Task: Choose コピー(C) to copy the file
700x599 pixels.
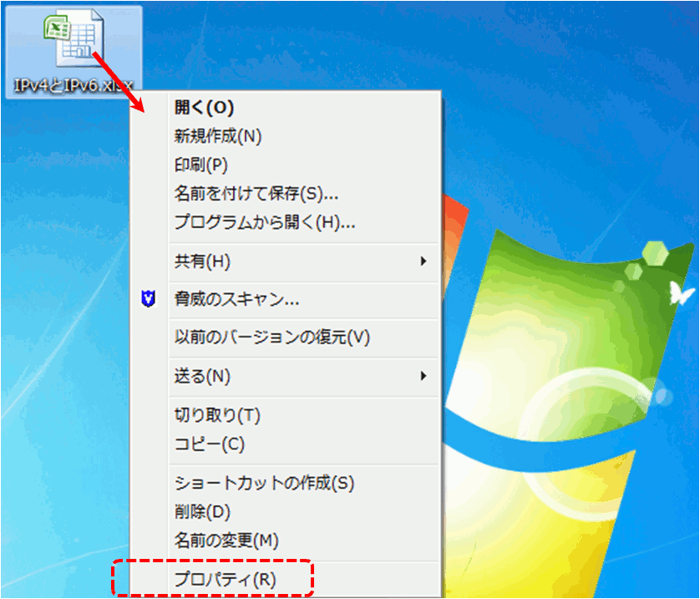Action: point(209,444)
